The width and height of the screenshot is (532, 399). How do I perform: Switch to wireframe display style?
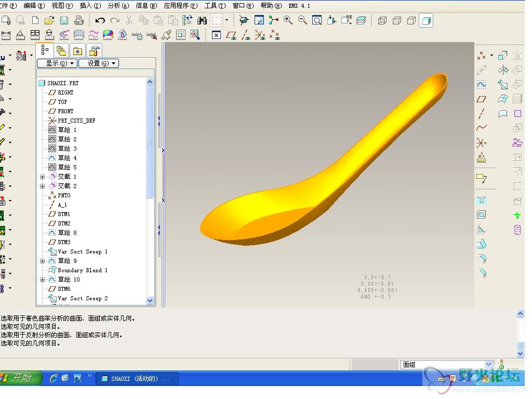(x=382, y=21)
